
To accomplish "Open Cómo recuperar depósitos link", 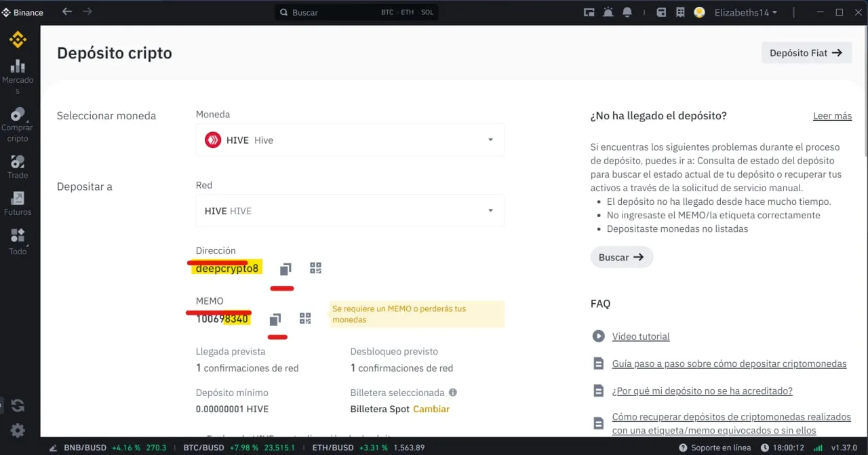I will 731,423.
